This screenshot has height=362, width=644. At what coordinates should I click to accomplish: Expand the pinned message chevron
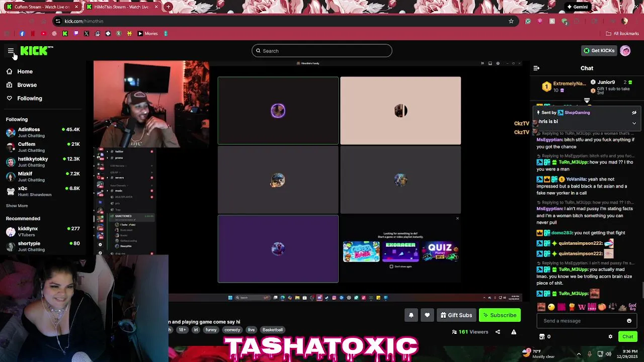point(634,123)
